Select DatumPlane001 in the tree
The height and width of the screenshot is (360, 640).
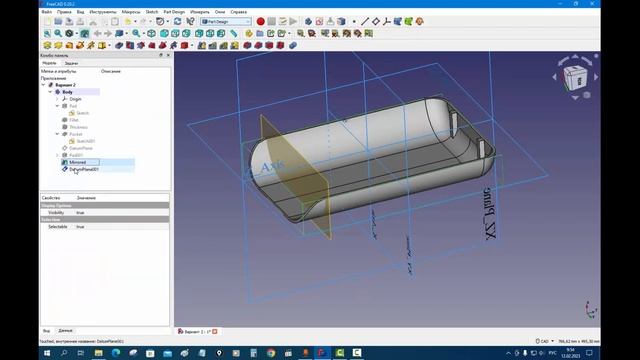point(84,169)
